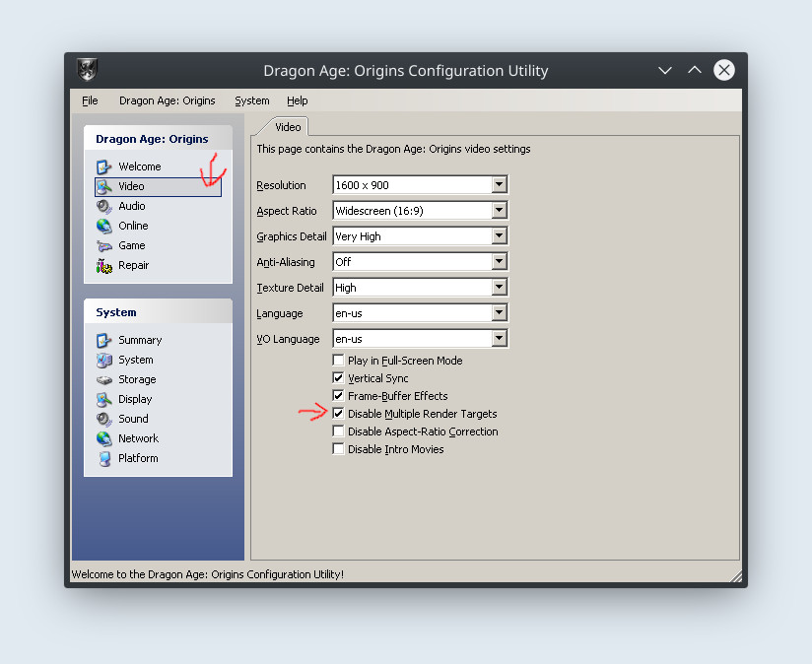Click the System heading in sidebar panel
Screen dimensions: 812x664
pos(116,312)
